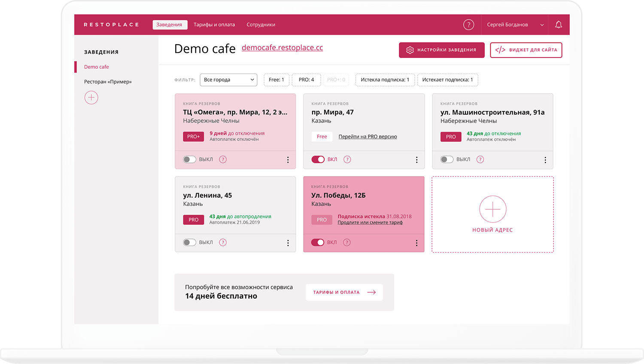Image resolution: width=644 pixels, height=364 pixels.
Task: Click Подписка истекла 31.08.2018 text
Action: click(374, 216)
